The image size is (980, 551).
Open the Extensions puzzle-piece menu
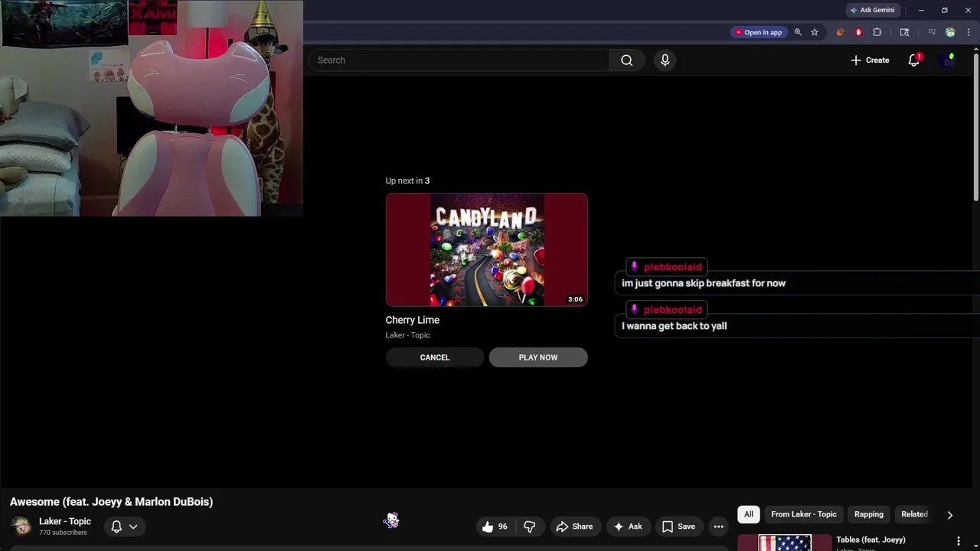[x=877, y=32]
